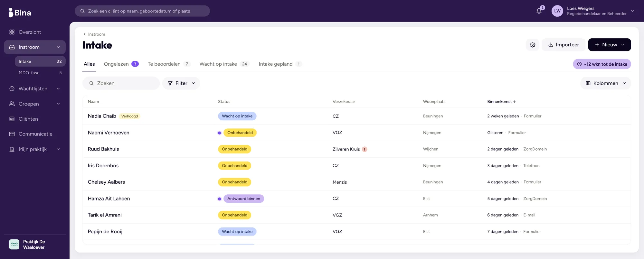The width and height of the screenshot is (644, 259).
Task: Click Iris Doornbos's Onbehandeld status badge
Action: (234, 166)
